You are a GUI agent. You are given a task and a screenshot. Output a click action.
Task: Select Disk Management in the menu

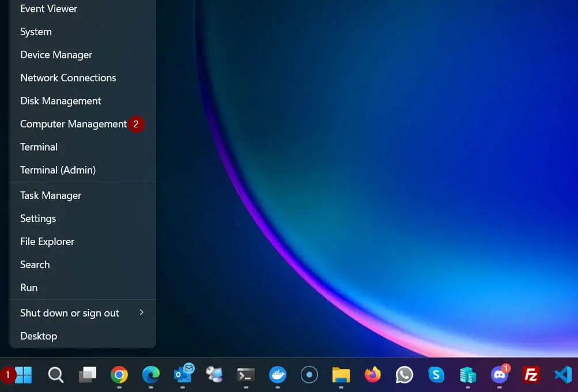tap(82, 101)
